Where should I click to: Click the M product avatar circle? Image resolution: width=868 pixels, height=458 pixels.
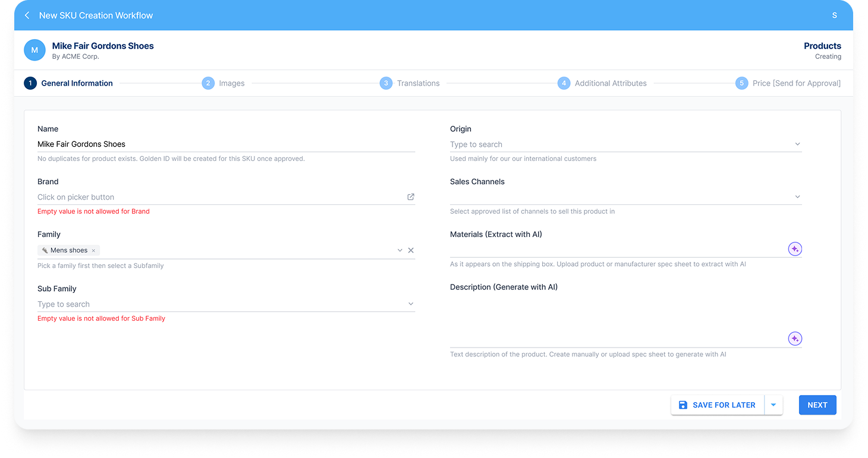(x=34, y=50)
